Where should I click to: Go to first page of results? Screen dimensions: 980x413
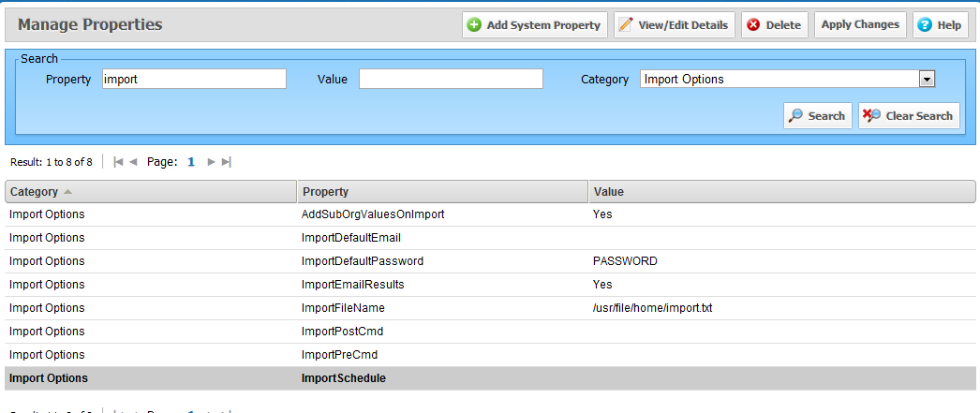point(118,162)
